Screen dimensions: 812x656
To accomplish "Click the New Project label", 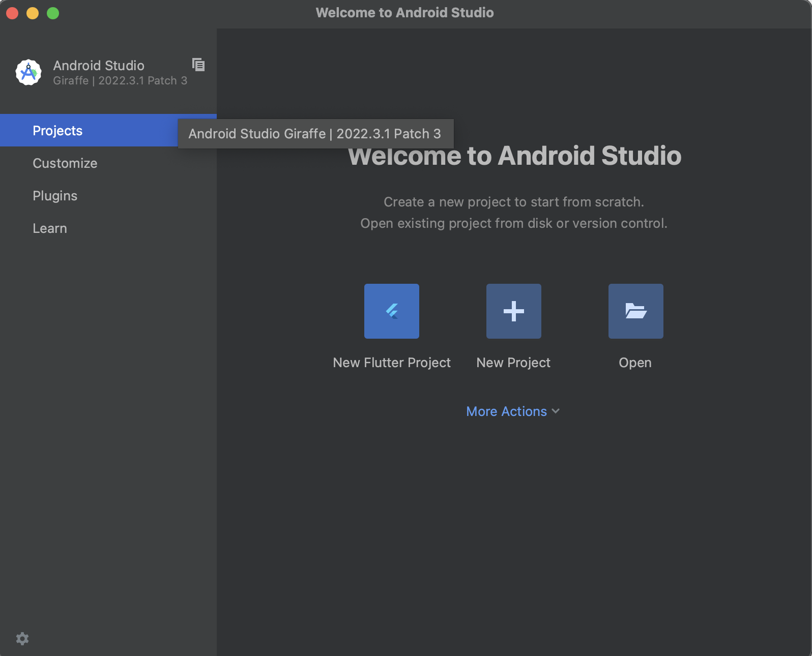I will point(513,363).
